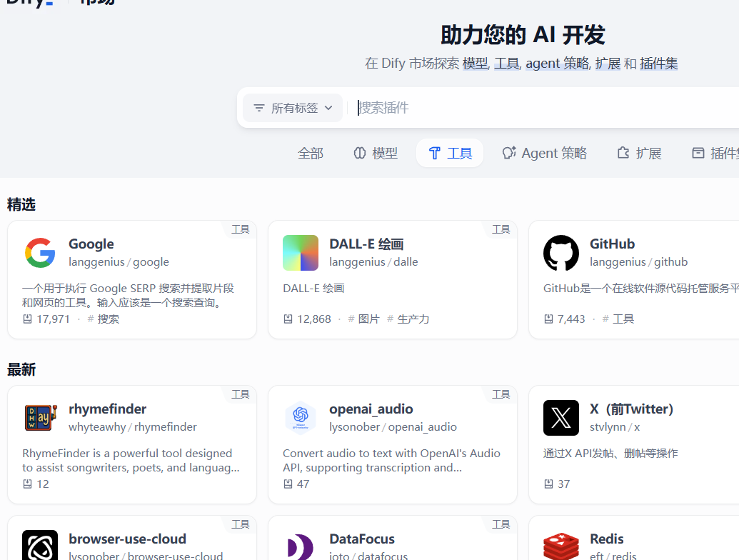Image resolution: width=739 pixels, height=560 pixels.
Task: Click langgenius / google author text
Action: [119, 262]
